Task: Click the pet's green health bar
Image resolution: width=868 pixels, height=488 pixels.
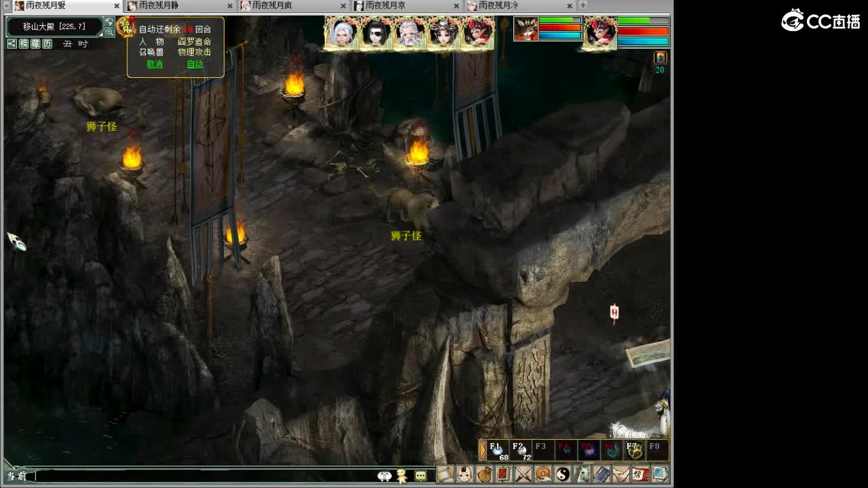Action: (560, 21)
